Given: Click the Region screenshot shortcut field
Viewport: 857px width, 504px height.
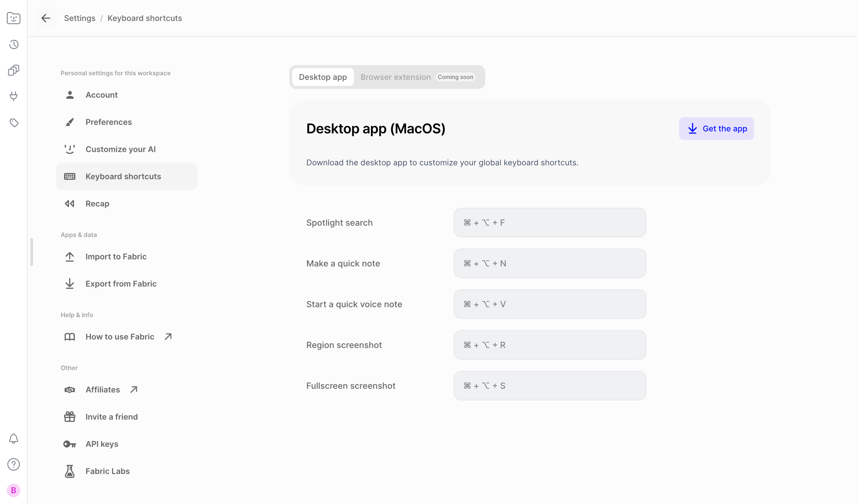Looking at the screenshot, I should coord(550,345).
